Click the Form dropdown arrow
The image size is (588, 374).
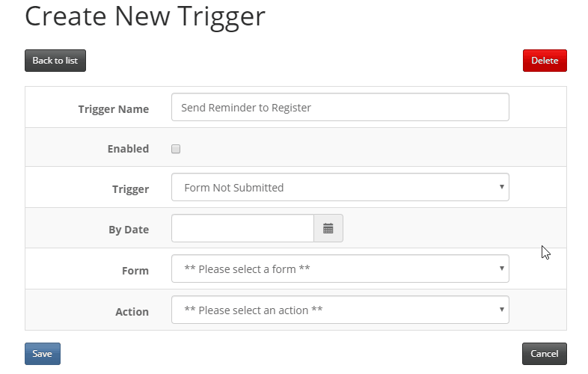501,269
